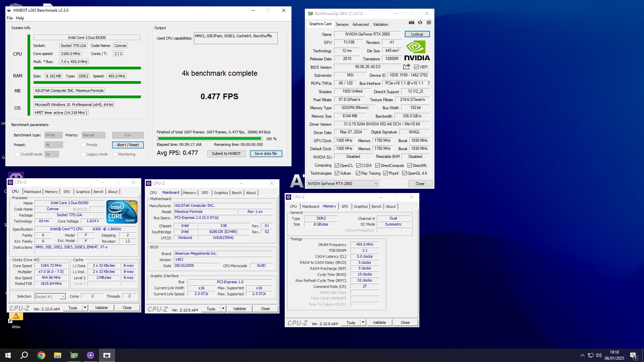
Task: Open the GPU selector dropdown in GPU-Z
Action: pos(342,184)
